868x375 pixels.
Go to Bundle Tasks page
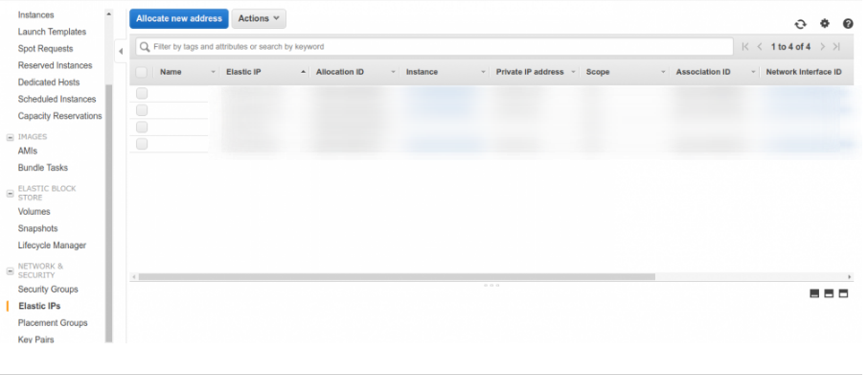click(x=42, y=167)
